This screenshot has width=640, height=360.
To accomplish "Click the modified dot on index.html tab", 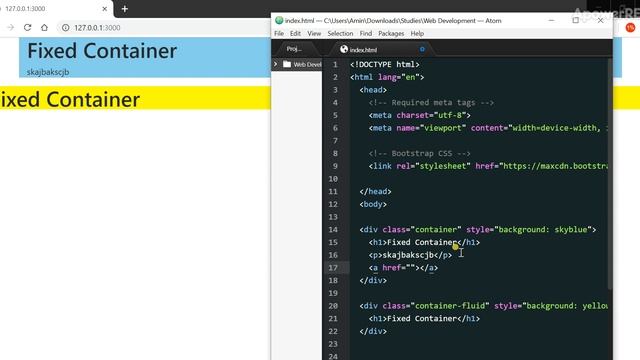I will 422,49.
